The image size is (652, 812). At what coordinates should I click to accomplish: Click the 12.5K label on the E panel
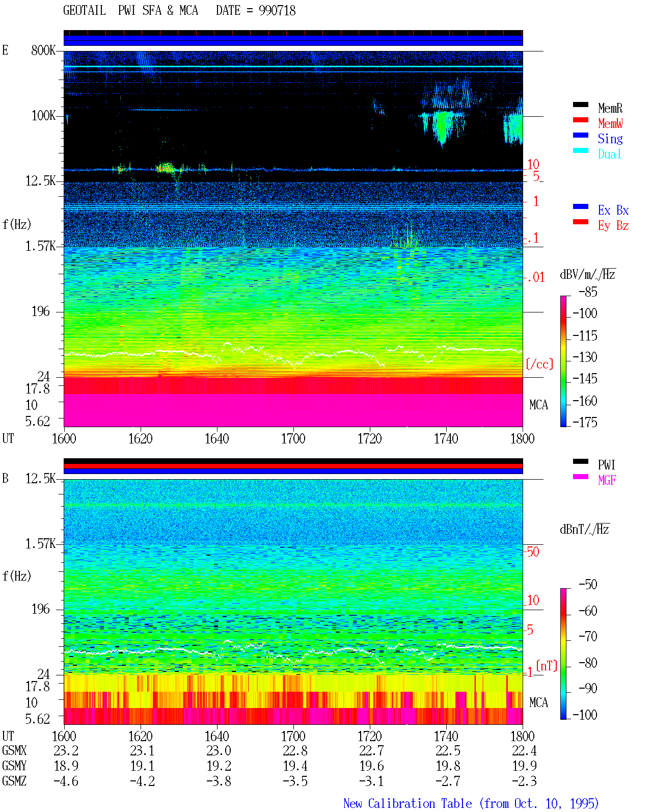40,181
